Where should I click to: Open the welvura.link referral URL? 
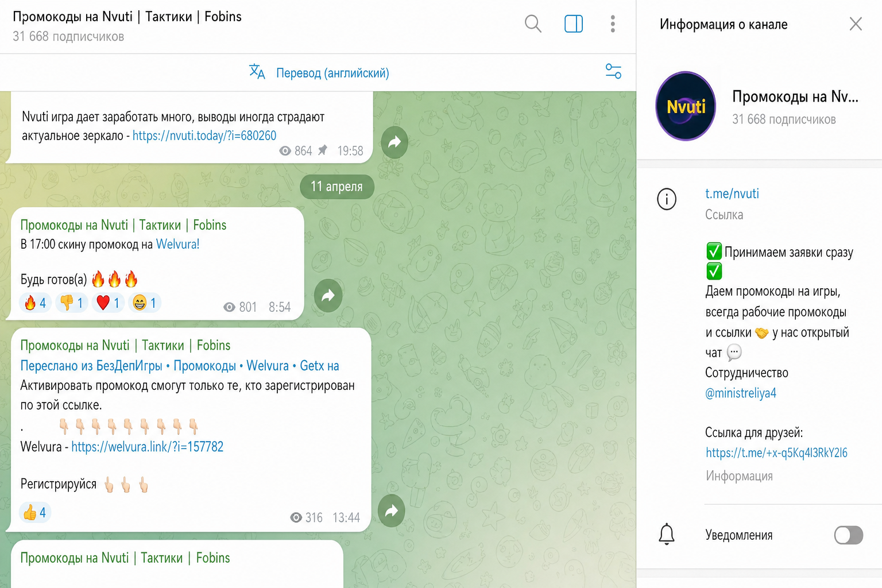148,447
